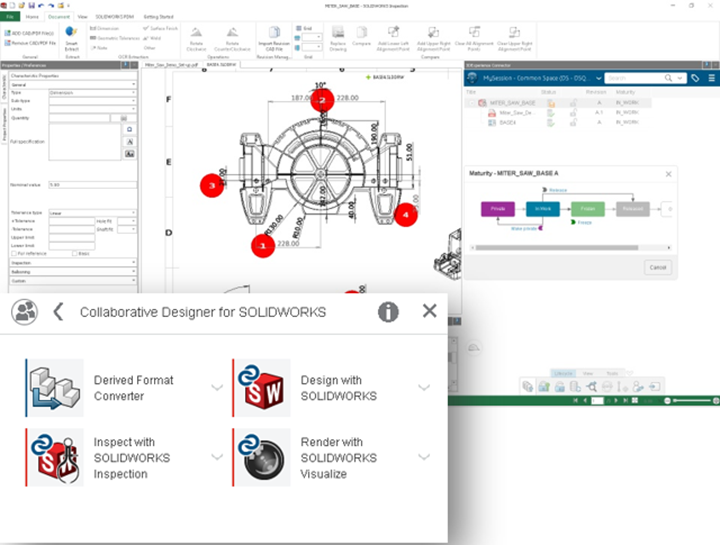Launch Design with SOLIDWORKS app icon
720x545 pixels.
(262, 388)
